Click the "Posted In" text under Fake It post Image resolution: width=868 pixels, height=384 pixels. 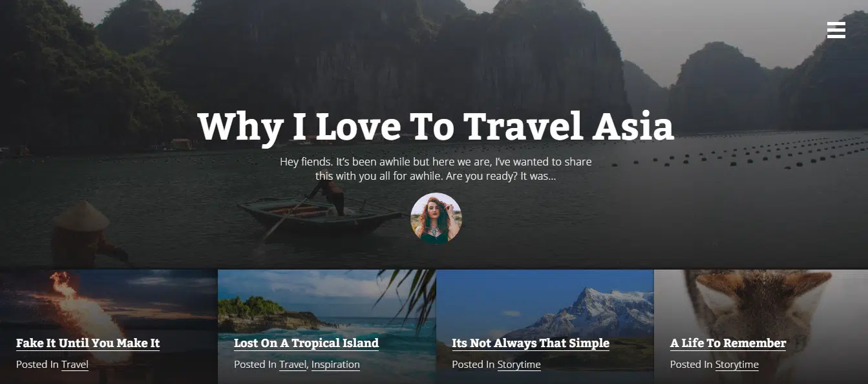tap(37, 365)
